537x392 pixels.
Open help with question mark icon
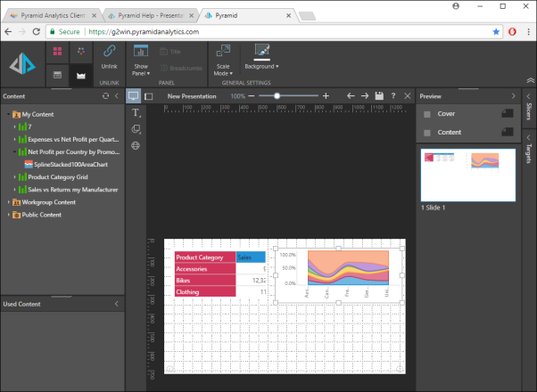393,95
